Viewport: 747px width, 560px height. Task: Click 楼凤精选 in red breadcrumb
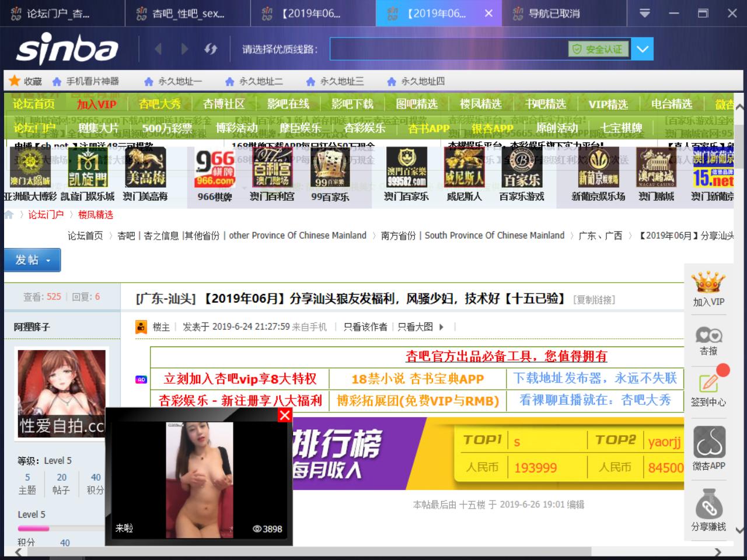96,215
